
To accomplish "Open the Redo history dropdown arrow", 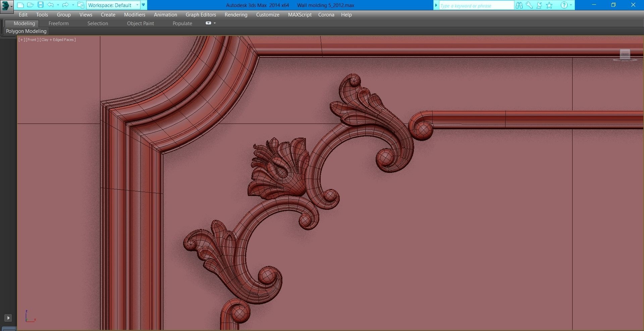I will 73,5.
